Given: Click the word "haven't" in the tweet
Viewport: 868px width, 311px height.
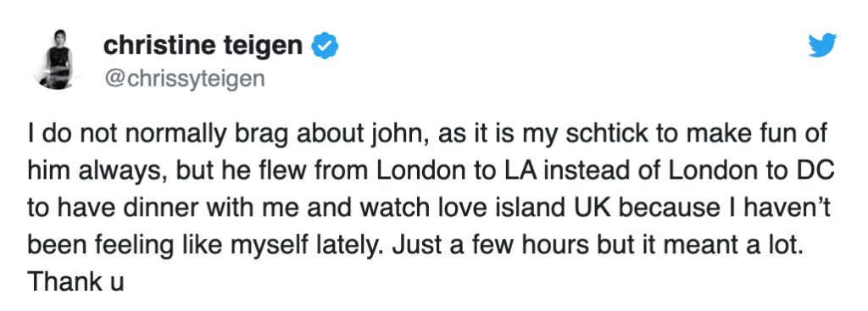Looking at the screenshot, I should [x=791, y=209].
